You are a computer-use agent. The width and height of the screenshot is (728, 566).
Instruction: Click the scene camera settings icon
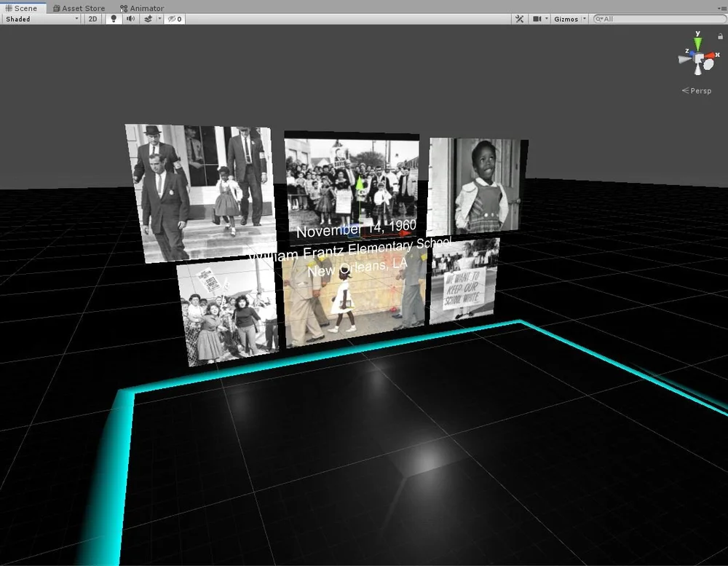(537, 19)
